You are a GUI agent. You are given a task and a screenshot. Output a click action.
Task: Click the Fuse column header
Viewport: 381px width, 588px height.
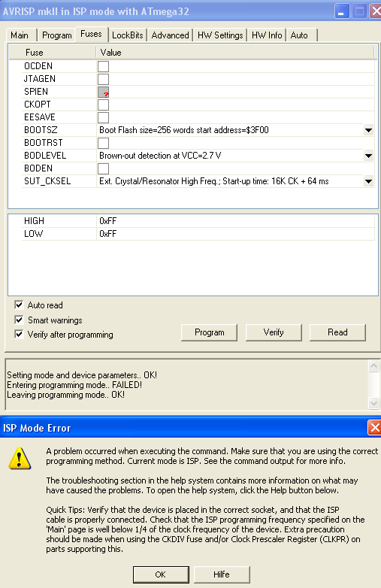pos(53,53)
